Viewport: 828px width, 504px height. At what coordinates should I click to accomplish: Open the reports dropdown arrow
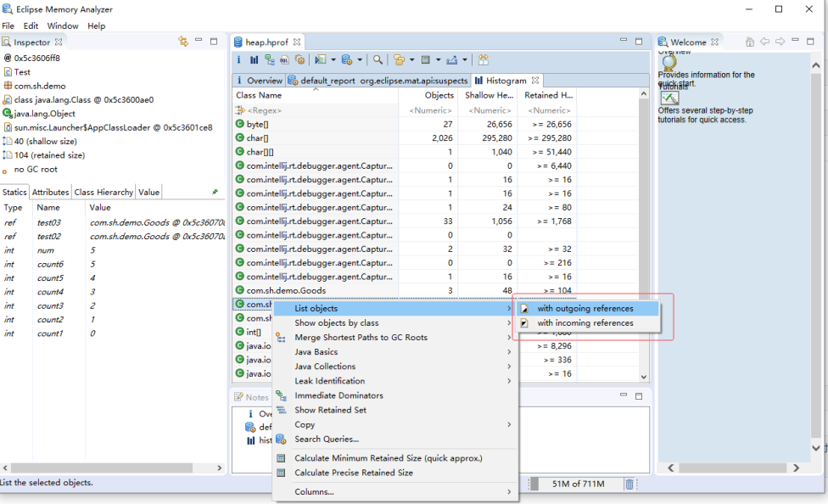pos(333,59)
